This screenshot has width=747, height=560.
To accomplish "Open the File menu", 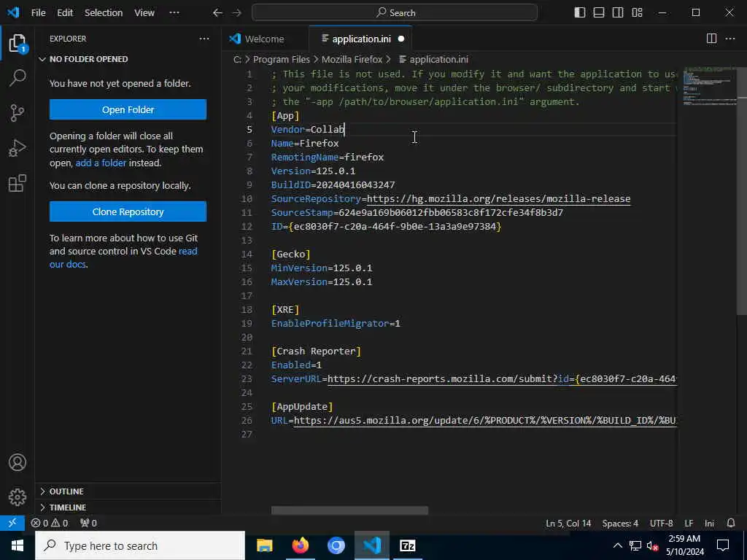I will [38, 13].
